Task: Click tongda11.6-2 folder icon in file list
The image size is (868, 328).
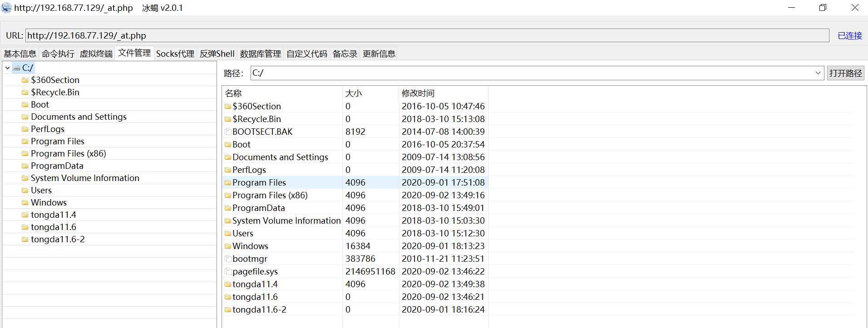Action: click(x=228, y=310)
